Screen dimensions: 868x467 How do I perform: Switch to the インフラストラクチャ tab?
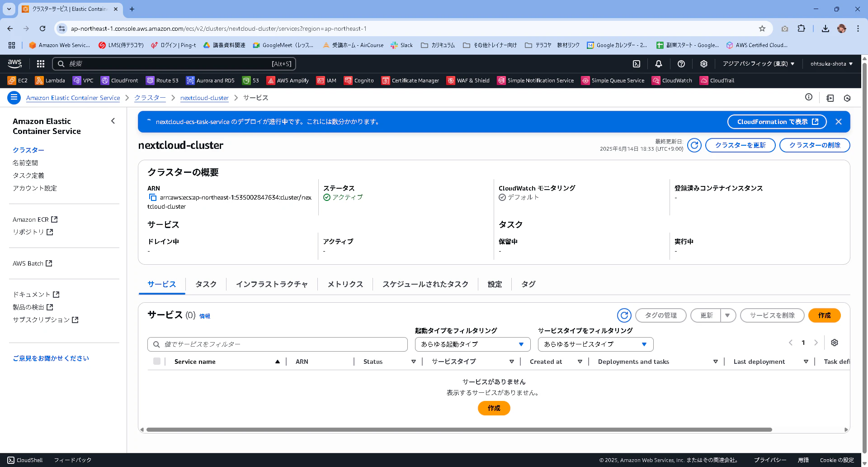click(272, 284)
